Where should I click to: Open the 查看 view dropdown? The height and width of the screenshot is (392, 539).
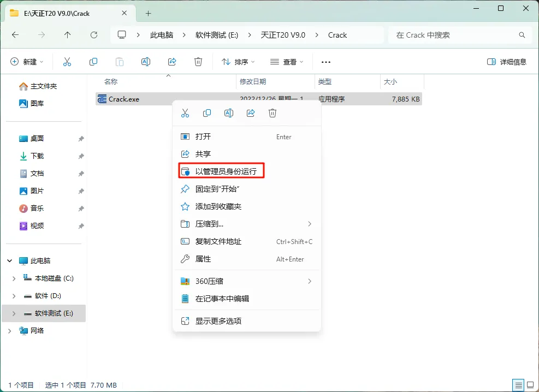point(287,62)
